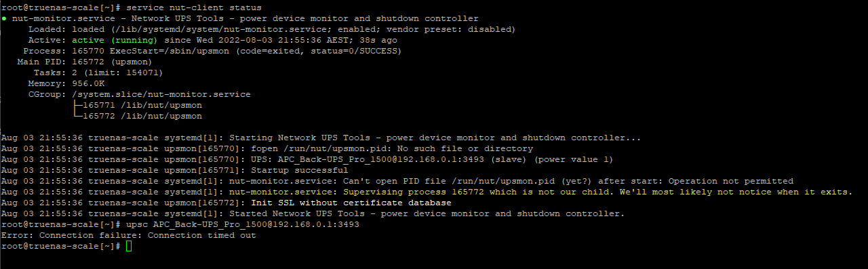
Task: Click the 'Connection timed out' error message
Action: point(202,236)
